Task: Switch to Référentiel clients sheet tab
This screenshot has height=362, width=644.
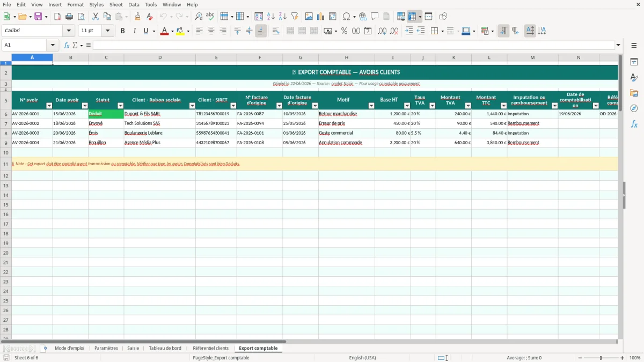Action: [x=210, y=348]
